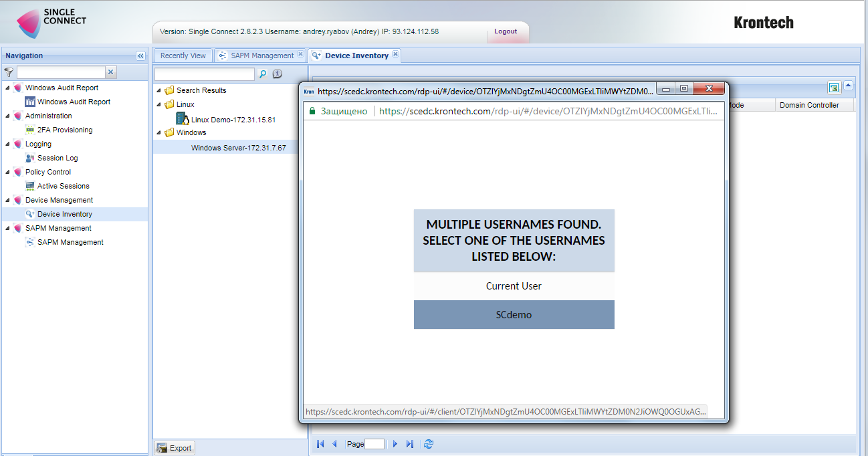Screen dimensions: 868x456
Task: Select Device Inventory in the navigation tree
Action: pos(65,214)
